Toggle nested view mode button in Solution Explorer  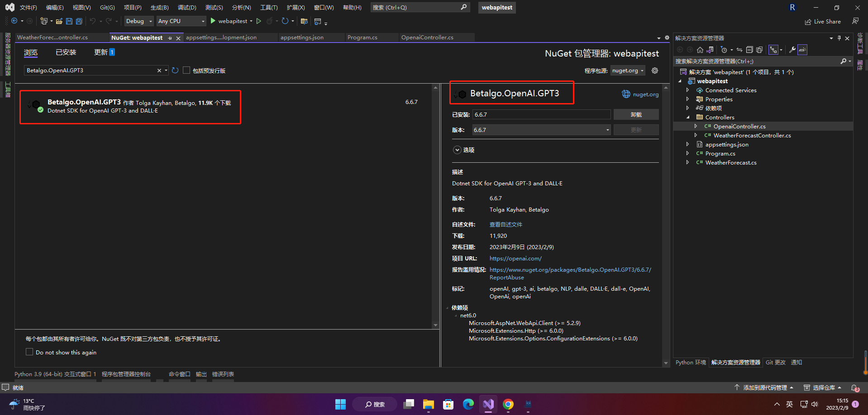pyautogui.click(x=773, y=50)
